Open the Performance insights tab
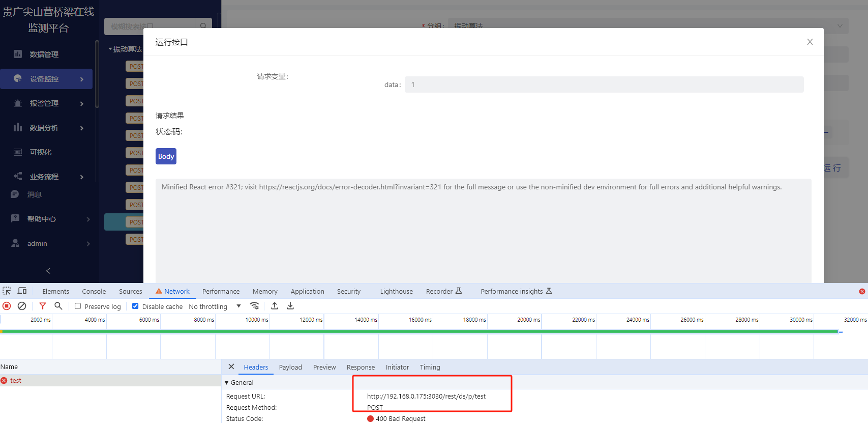This screenshot has width=868, height=423. click(x=516, y=291)
